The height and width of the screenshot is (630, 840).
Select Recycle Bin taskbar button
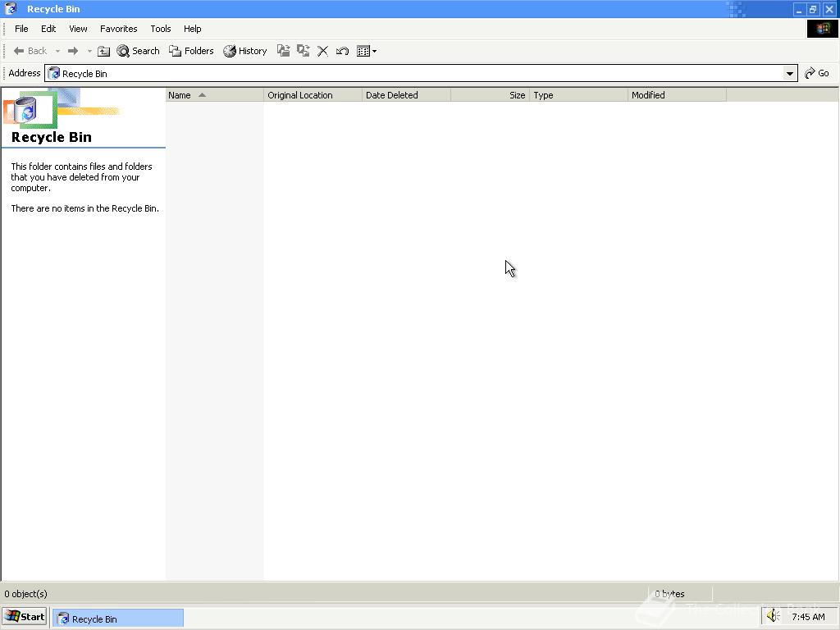point(118,619)
